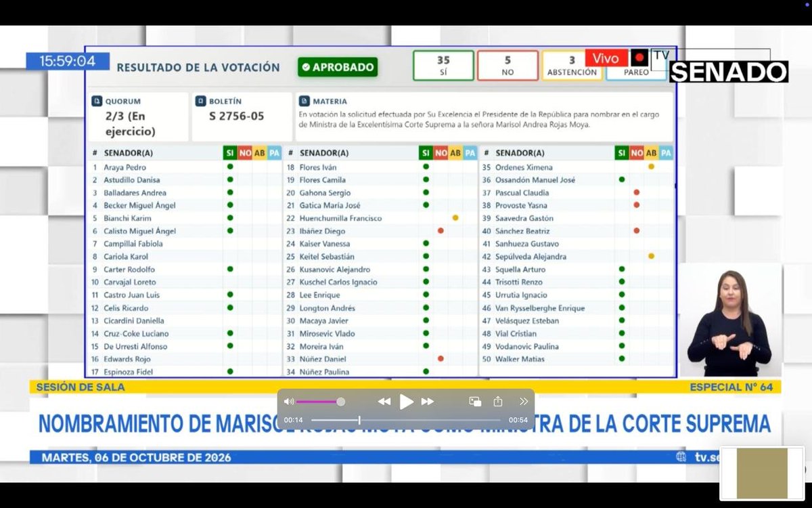Select senator row Flores Camila
This screenshot has height=508, width=812.
pyautogui.click(x=380, y=180)
